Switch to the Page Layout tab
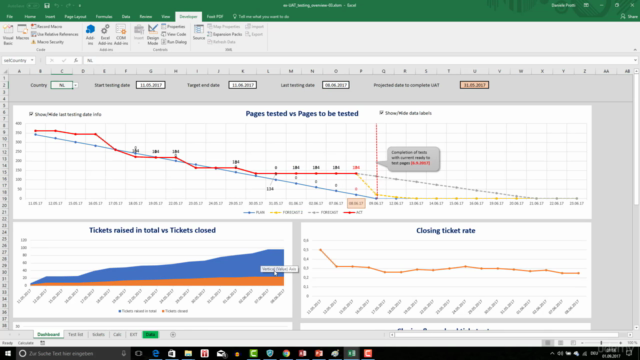Image resolution: width=640 pixels, height=360 pixels. (75, 17)
